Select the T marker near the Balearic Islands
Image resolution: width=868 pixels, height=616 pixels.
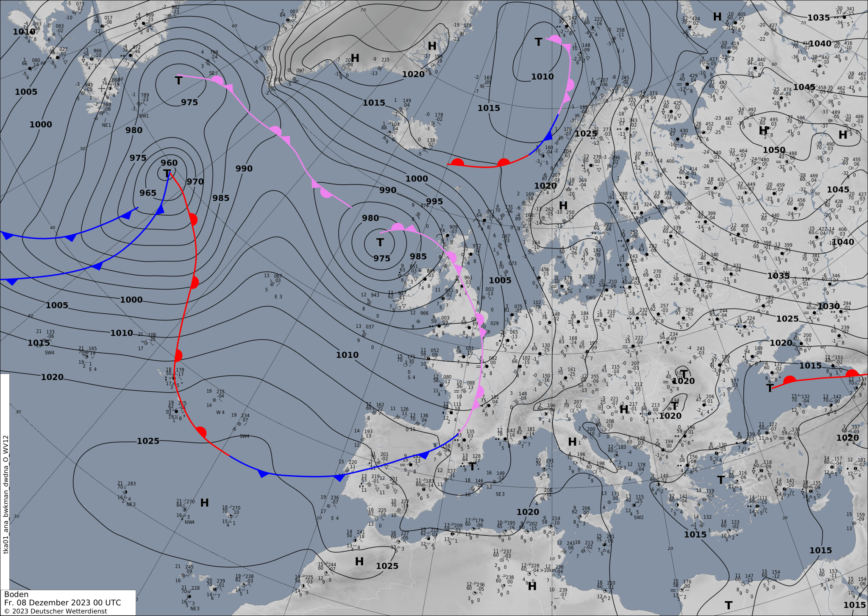473,467
